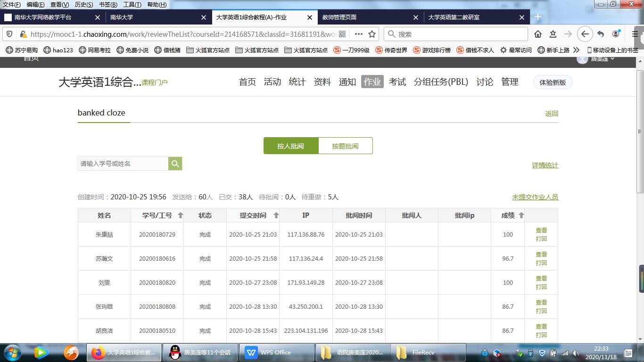Open the QR code icon in address bar

pos(342,34)
